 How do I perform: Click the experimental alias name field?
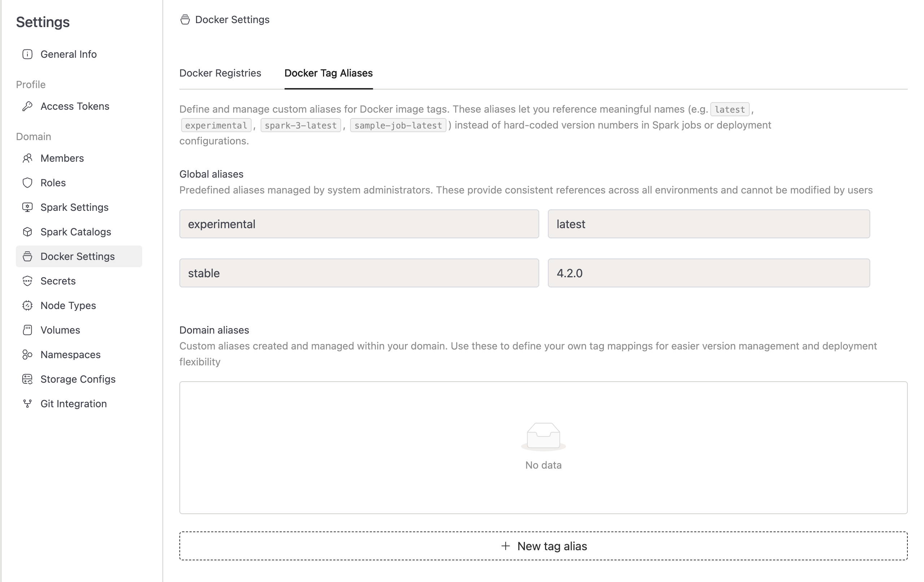(x=359, y=224)
